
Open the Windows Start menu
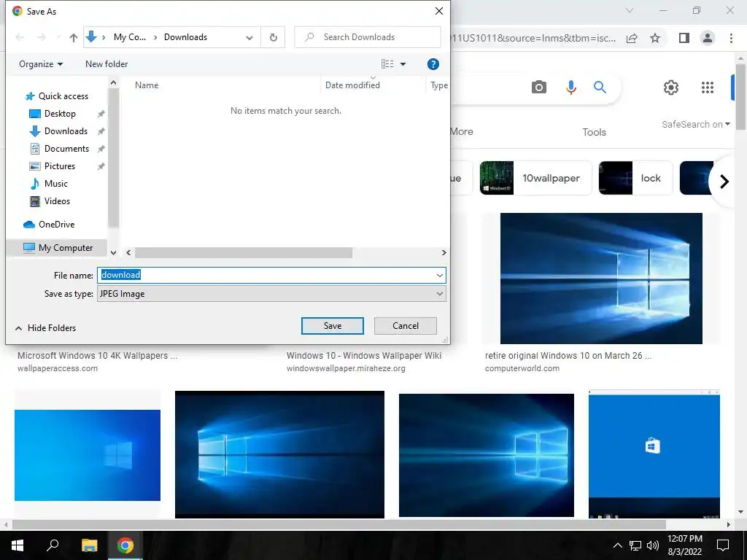tap(18, 545)
